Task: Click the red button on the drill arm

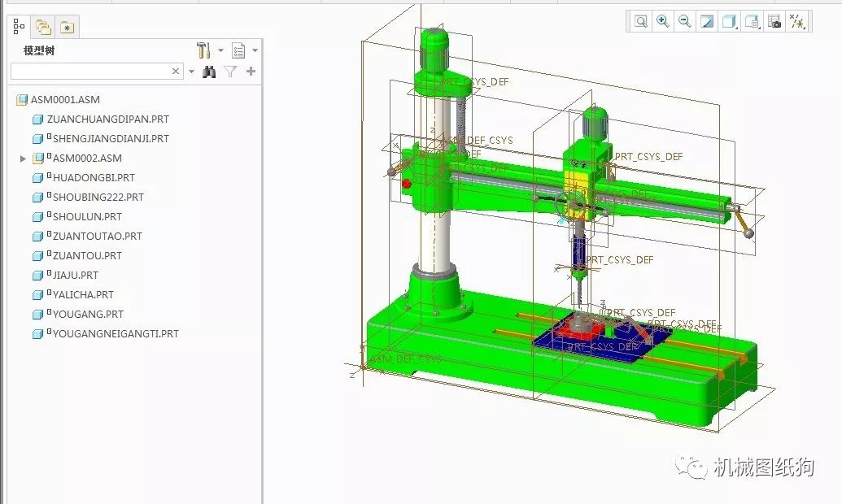Action: point(407,184)
